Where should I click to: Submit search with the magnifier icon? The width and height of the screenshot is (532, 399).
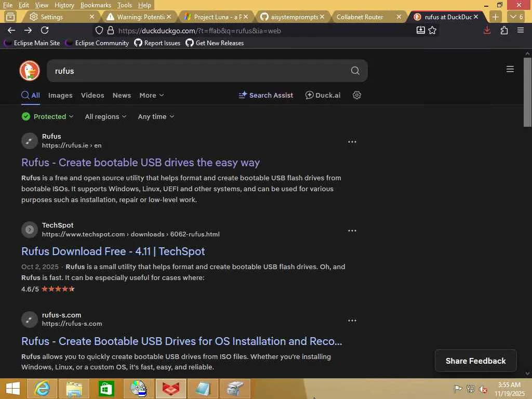pyautogui.click(x=355, y=71)
